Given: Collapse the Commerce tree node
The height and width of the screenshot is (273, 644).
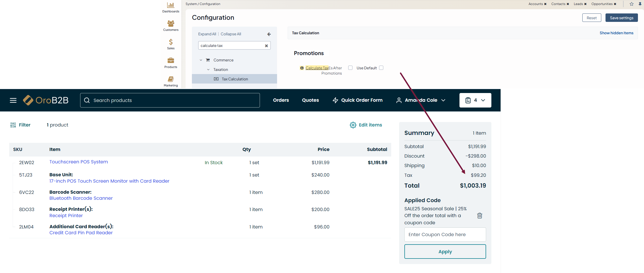Looking at the screenshot, I should [x=201, y=60].
